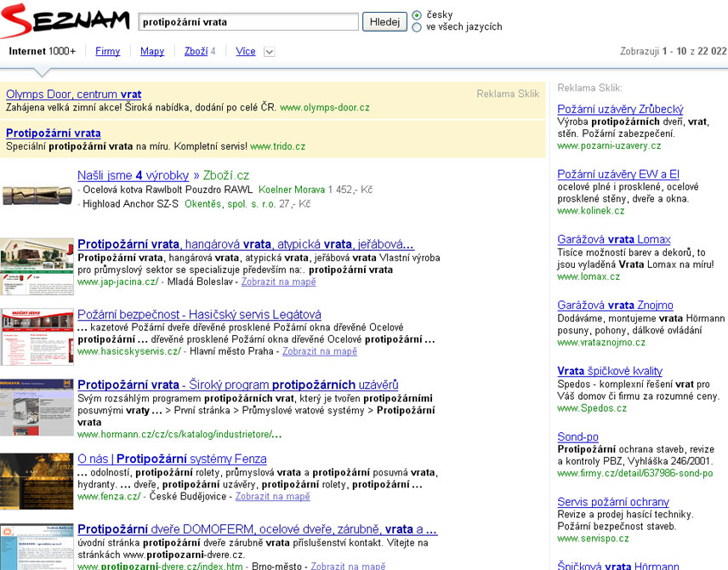The image size is (728, 570).
Task: Expand the dropdown arrow next to Více
Action: click(270, 52)
